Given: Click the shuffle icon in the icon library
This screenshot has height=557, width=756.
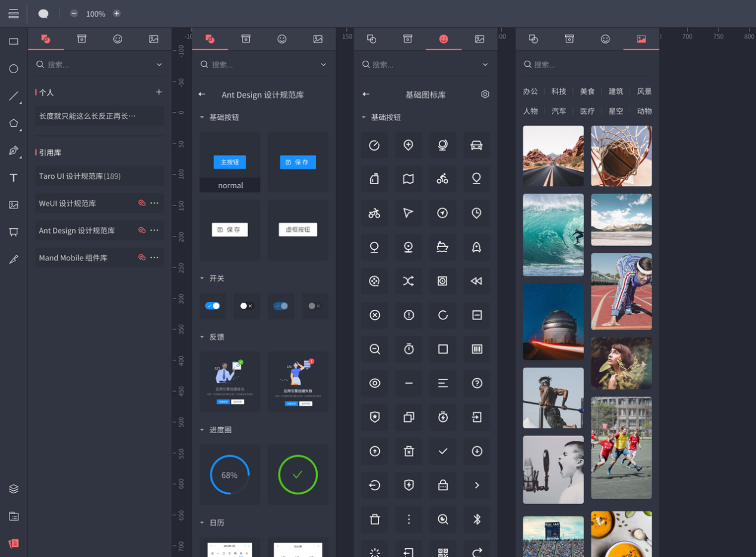Looking at the screenshot, I should (x=408, y=281).
